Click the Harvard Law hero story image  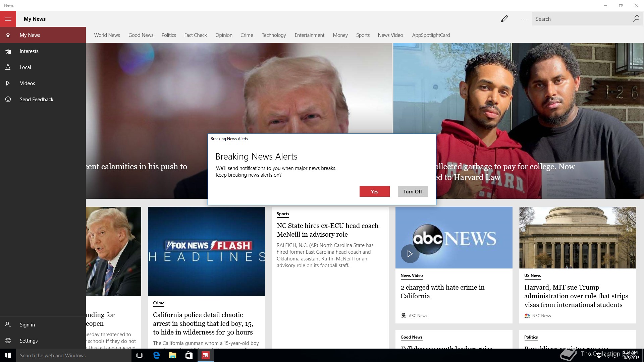[x=519, y=121]
